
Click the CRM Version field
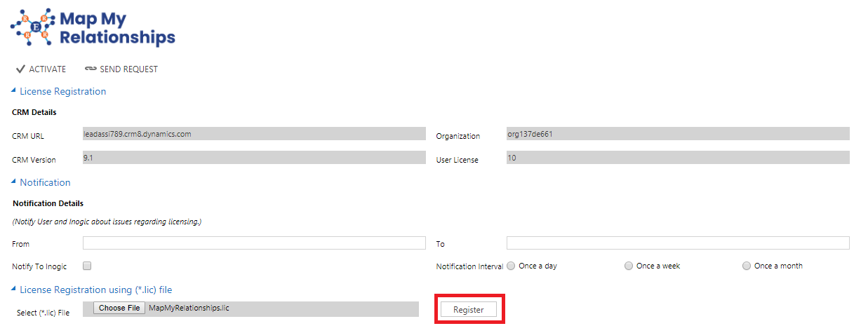[x=254, y=158]
